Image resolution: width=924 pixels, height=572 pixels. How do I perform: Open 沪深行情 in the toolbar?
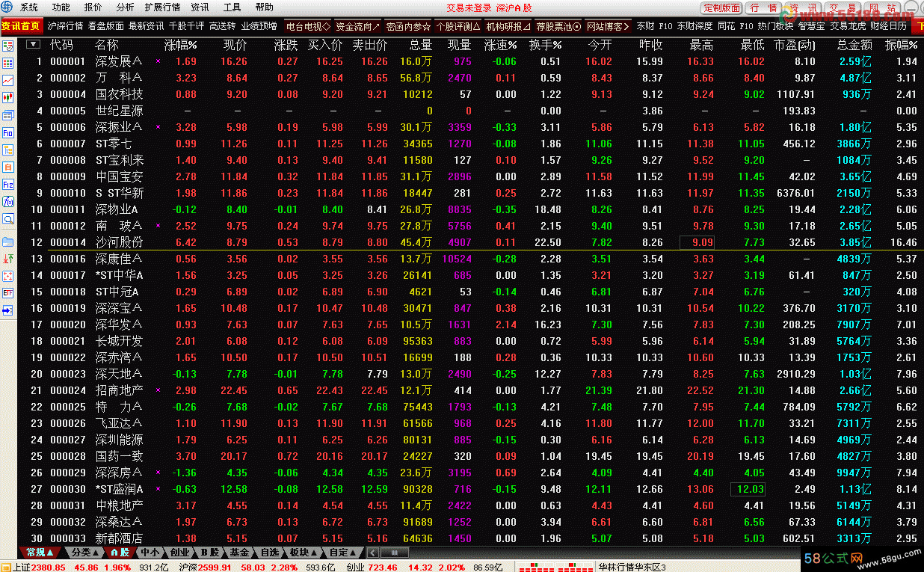click(65, 26)
